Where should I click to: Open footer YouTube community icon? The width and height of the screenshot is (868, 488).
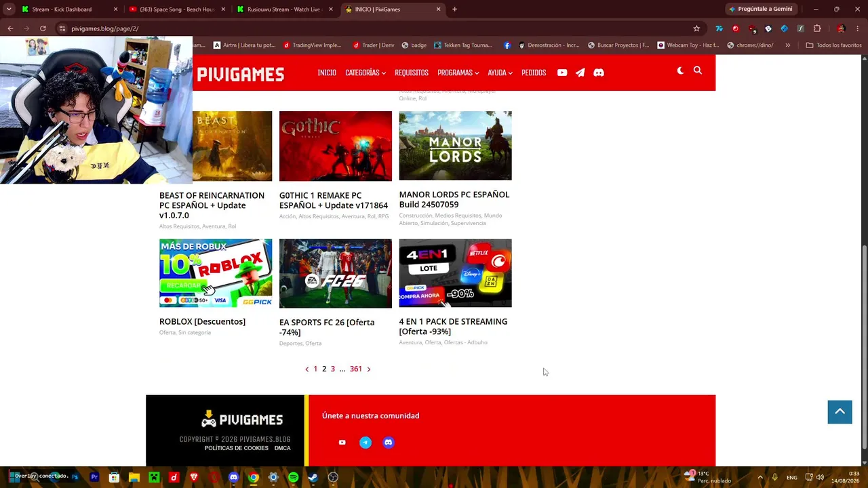tap(342, 443)
